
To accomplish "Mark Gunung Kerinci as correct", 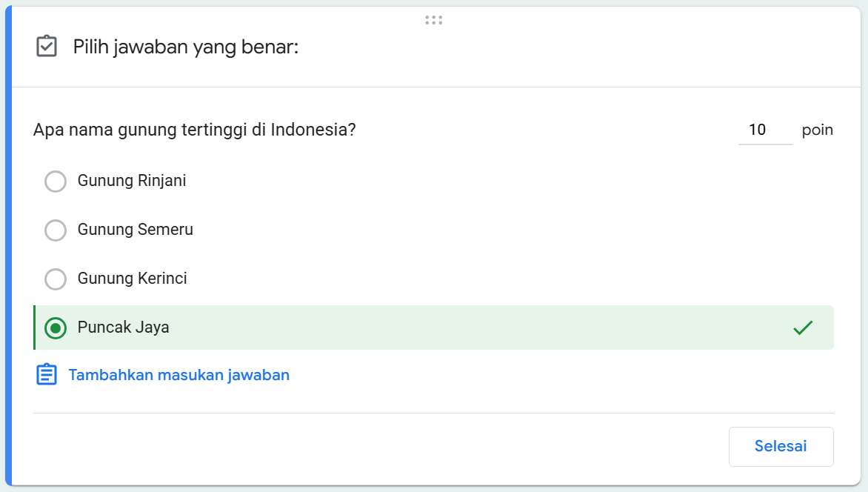I will [56, 279].
